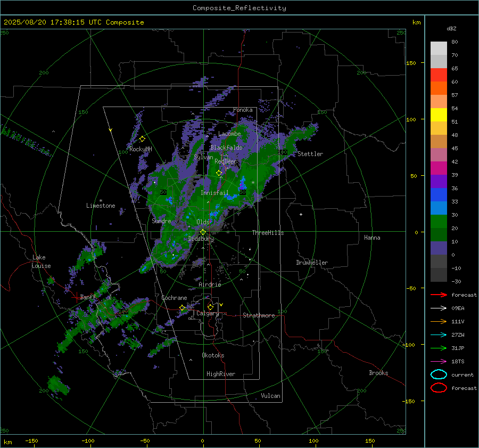Click the cyan 27ZW arrow in the legend
Viewport: 479px width, 448px height.
click(x=439, y=335)
